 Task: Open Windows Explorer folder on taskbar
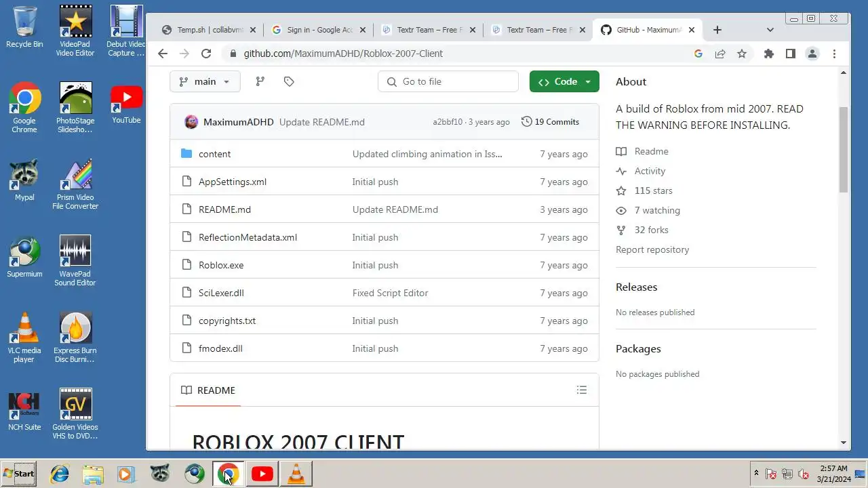(x=93, y=474)
